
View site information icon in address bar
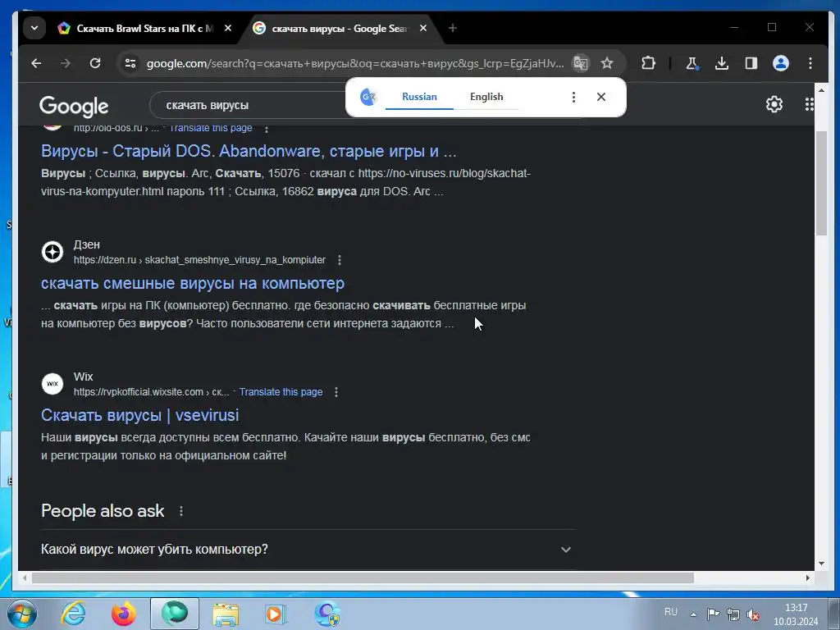[130, 63]
